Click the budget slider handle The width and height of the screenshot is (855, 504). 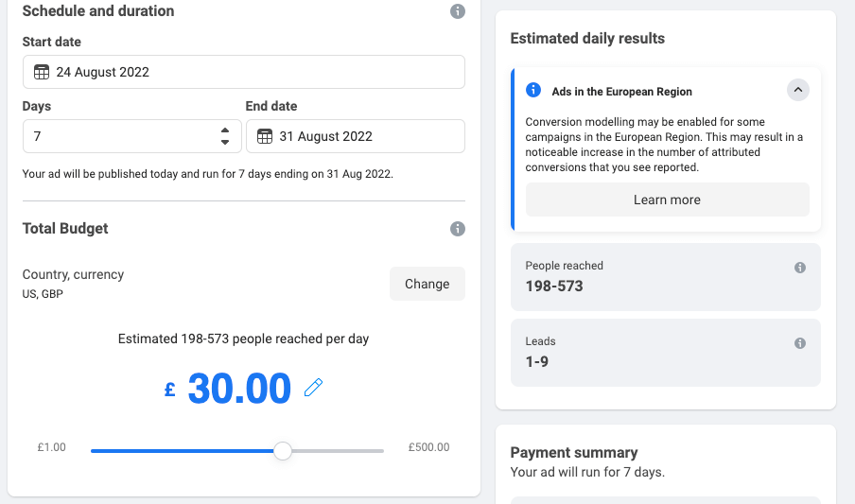[282, 451]
